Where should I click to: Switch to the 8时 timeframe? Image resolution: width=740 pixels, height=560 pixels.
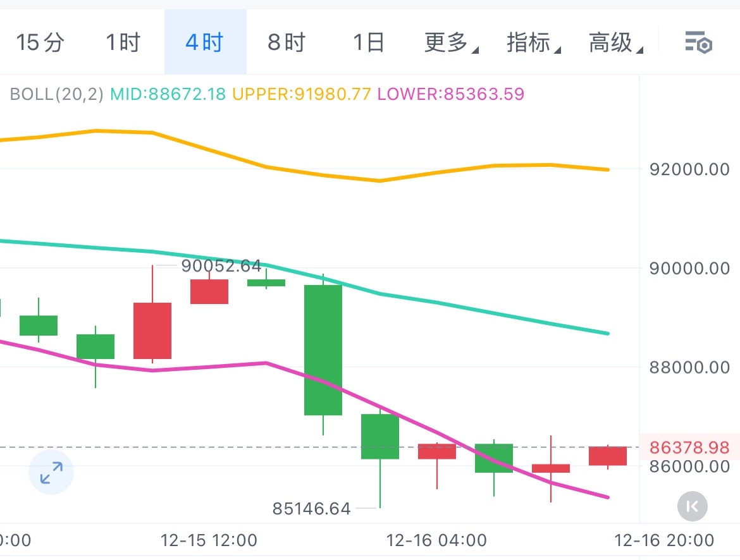pos(287,43)
